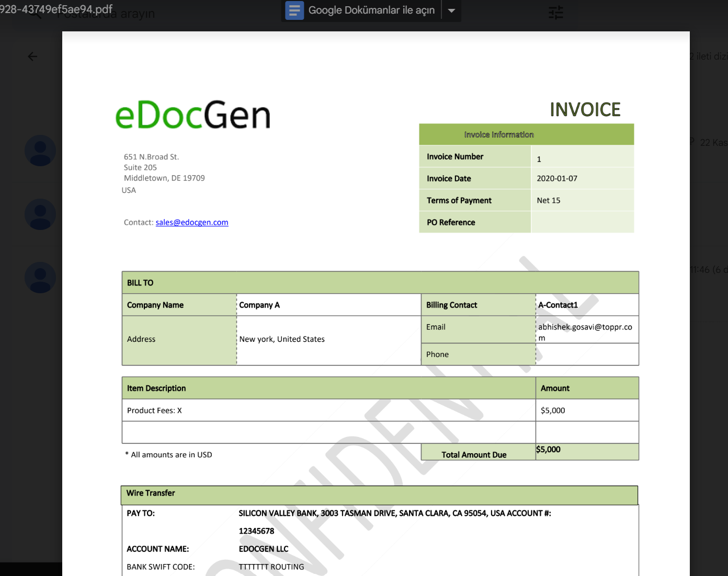Open the 'Google Dokümanlar ile açın' menu arrow
The height and width of the screenshot is (576, 728).
(x=451, y=10)
